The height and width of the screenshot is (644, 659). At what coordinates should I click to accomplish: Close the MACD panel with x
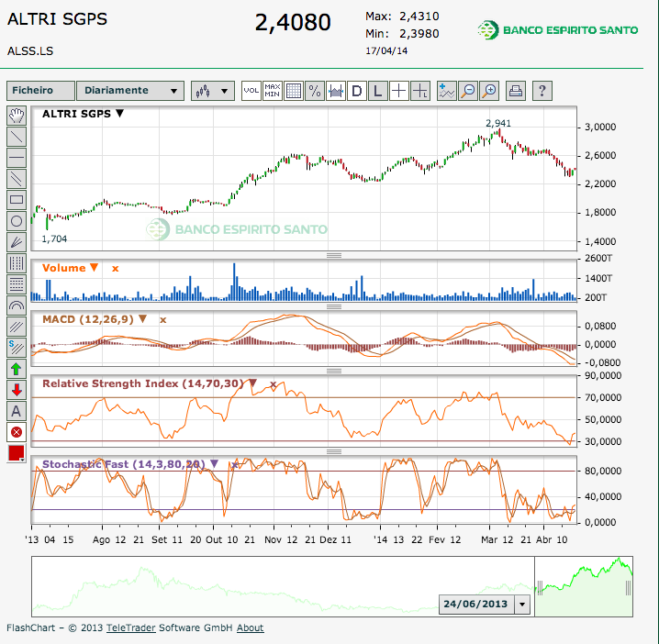163,320
